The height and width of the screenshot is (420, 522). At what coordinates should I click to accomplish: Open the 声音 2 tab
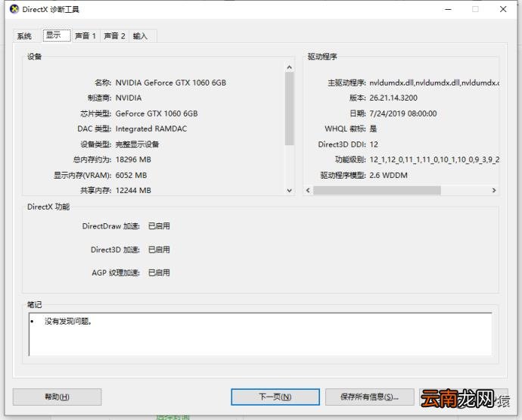tap(114, 36)
